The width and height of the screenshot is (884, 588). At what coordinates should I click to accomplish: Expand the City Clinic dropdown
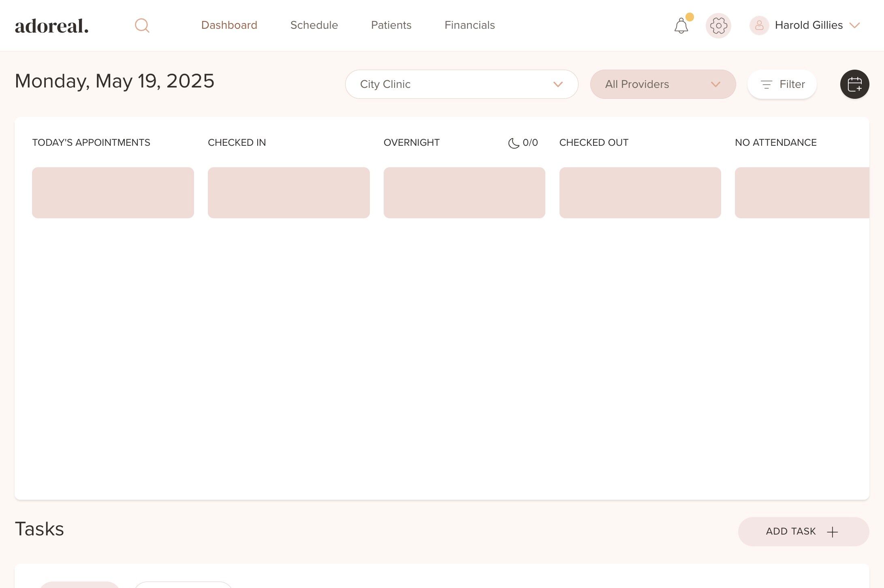click(461, 84)
